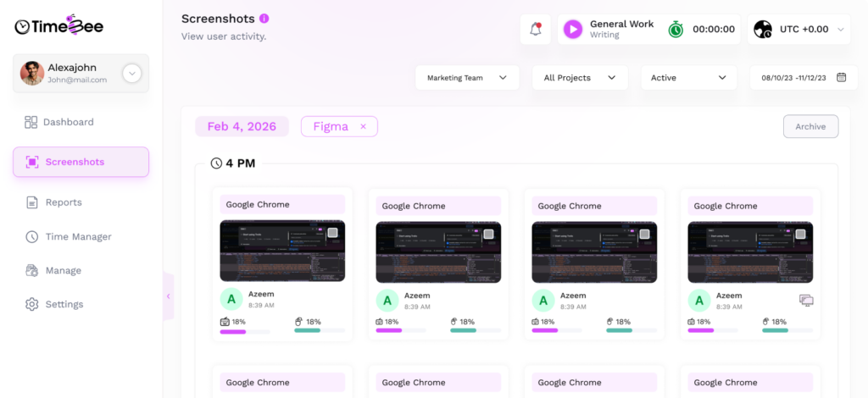Click the info icon beside Screenshots title
Image resolution: width=868 pixels, height=398 pixels.
[x=264, y=19]
